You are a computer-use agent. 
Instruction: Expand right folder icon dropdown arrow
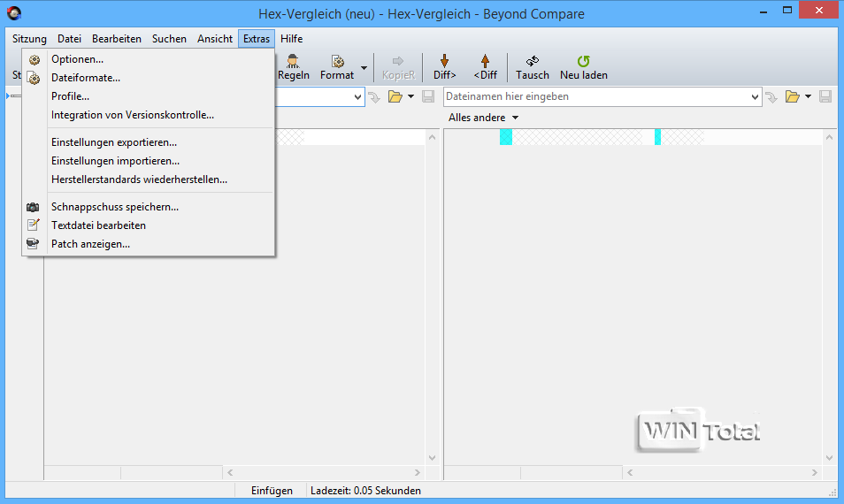[x=808, y=96]
